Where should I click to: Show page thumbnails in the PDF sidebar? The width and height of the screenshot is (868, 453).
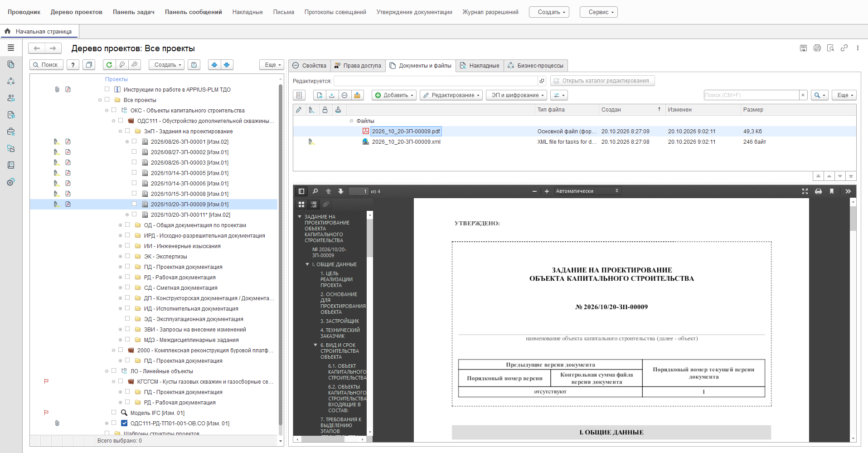coord(301,205)
